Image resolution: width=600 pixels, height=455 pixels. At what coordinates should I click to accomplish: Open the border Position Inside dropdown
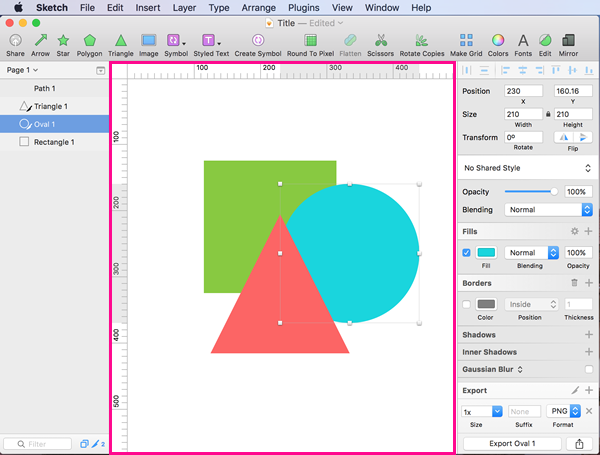click(x=532, y=304)
